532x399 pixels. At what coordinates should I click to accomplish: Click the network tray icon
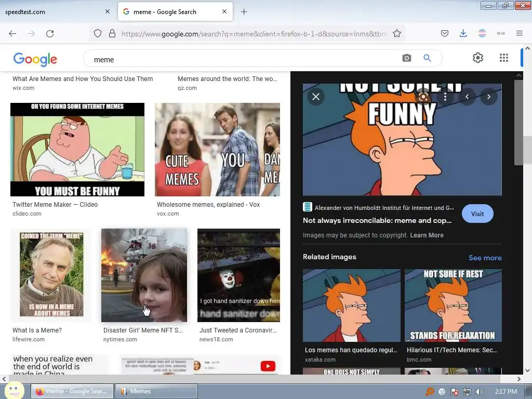(467, 392)
